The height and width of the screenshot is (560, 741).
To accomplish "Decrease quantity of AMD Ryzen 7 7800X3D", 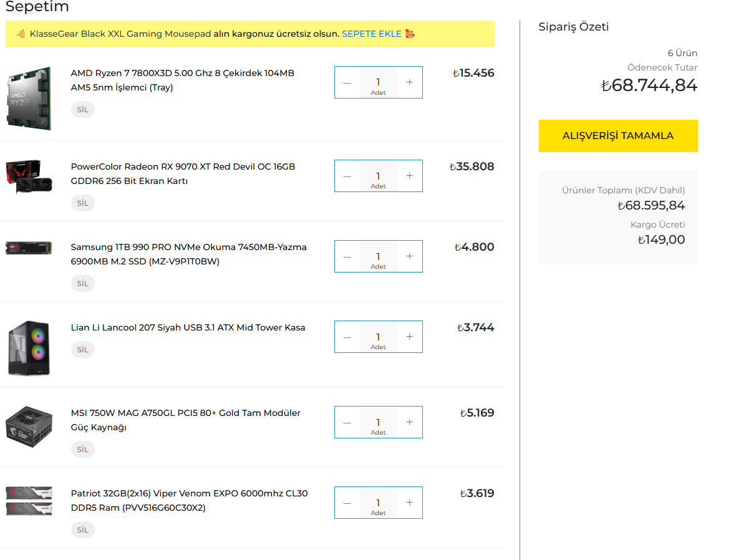I will tap(347, 82).
